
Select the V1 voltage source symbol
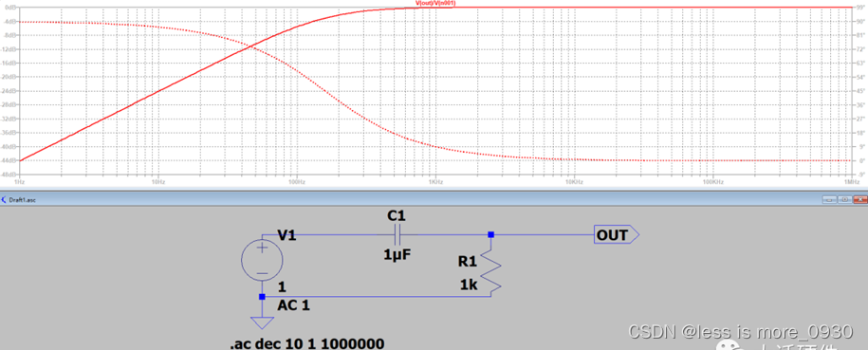coord(263,260)
